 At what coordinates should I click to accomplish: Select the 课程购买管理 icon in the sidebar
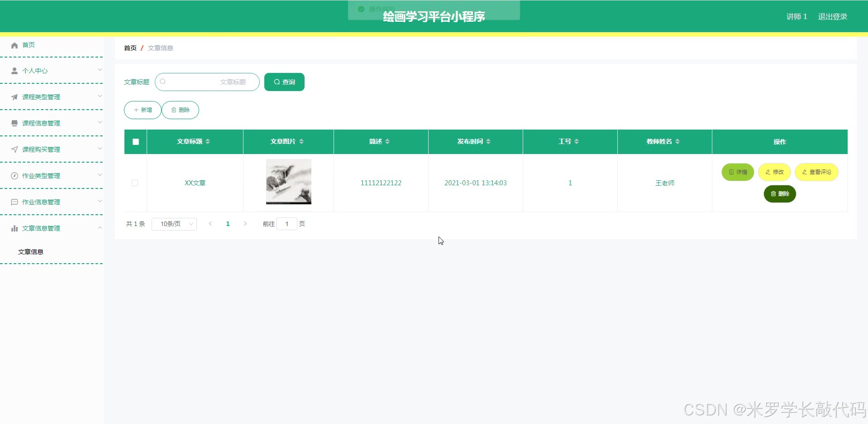[x=14, y=149]
